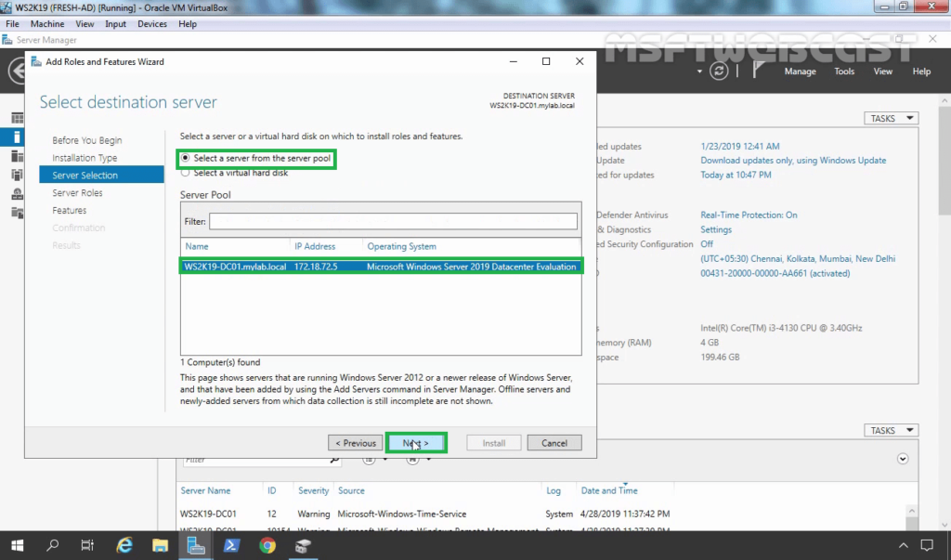Click the Server Manager back arrow
This screenshot has width=951, height=560.
click(17, 71)
